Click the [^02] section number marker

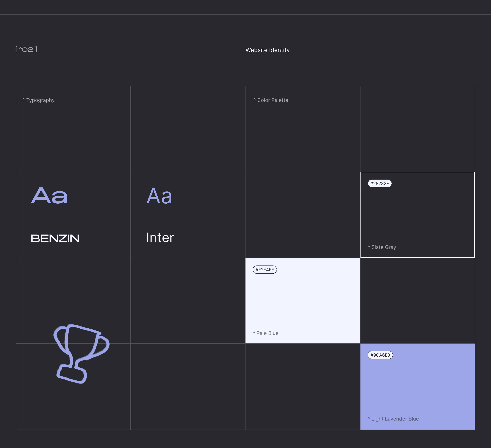26,49
